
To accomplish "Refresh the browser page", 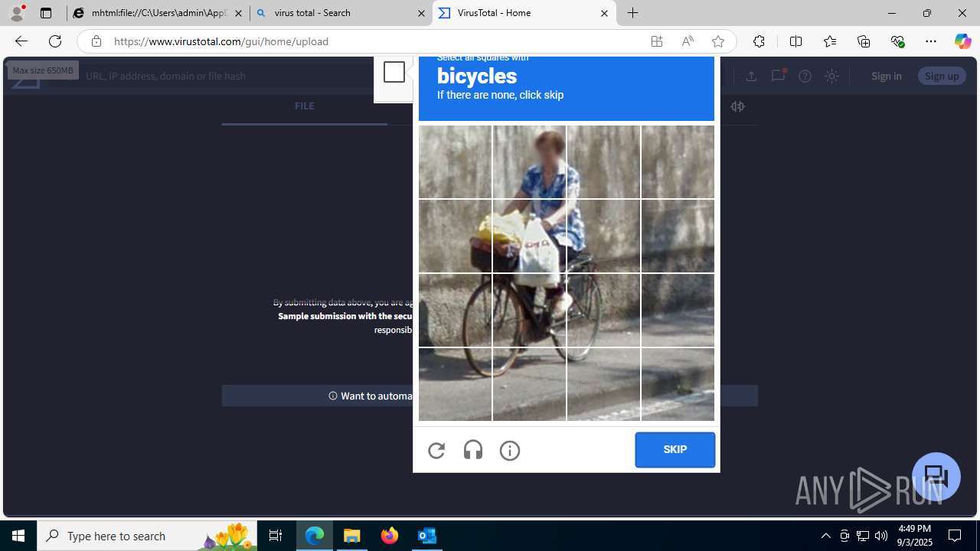I will pos(55,41).
